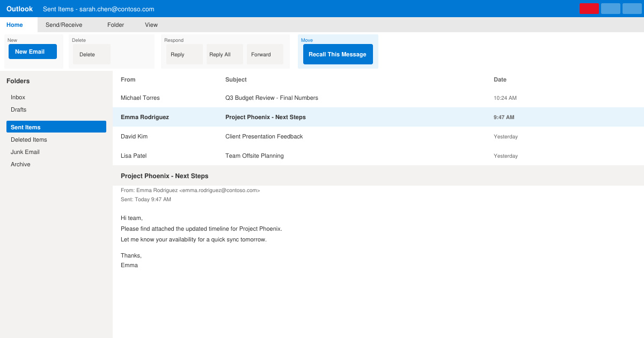Click sender name Michael Torres
This screenshot has width=644, height=338.
tap(140, 98)
